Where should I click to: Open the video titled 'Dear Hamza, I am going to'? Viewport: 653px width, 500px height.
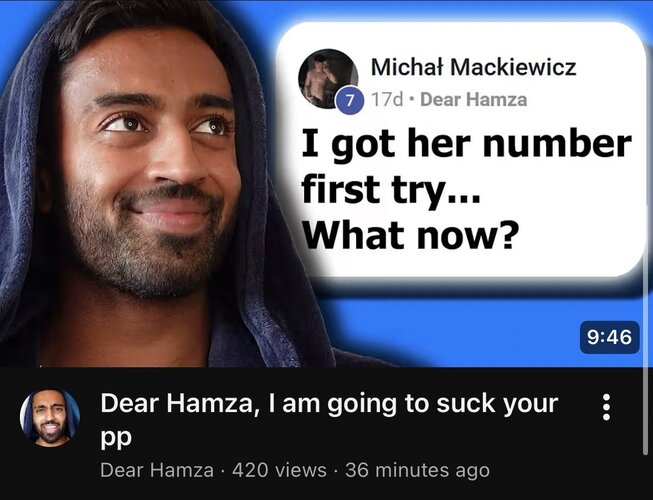pos(329,419)
